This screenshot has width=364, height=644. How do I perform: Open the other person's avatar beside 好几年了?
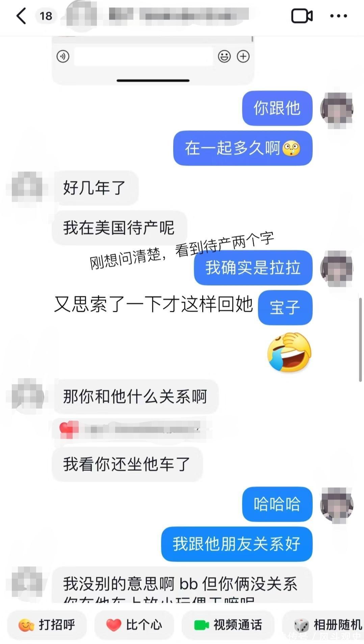tap(27, 187)
